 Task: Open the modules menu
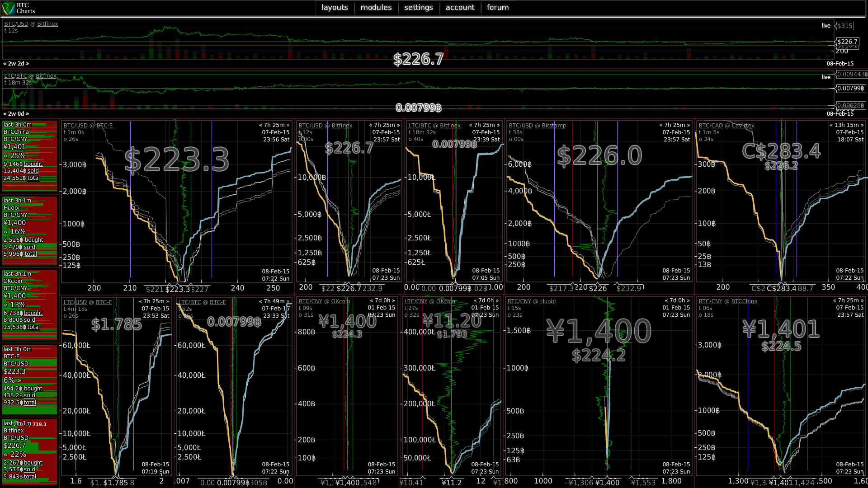[x=376, y=7]
